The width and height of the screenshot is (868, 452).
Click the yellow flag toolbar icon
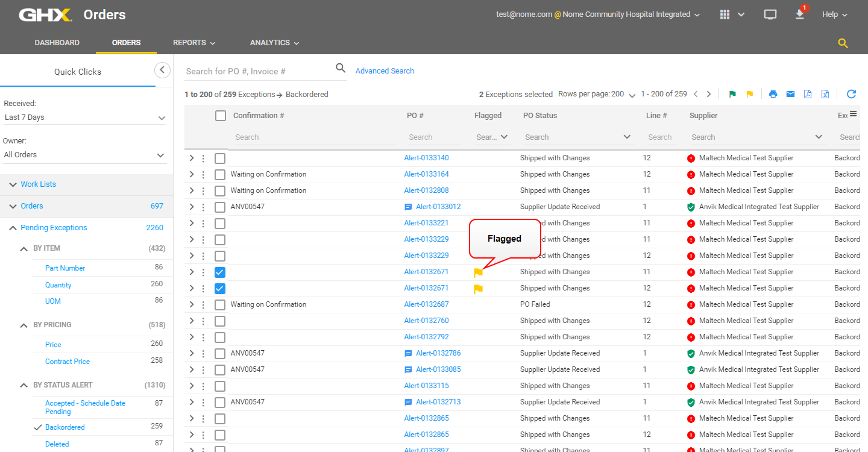750,94
